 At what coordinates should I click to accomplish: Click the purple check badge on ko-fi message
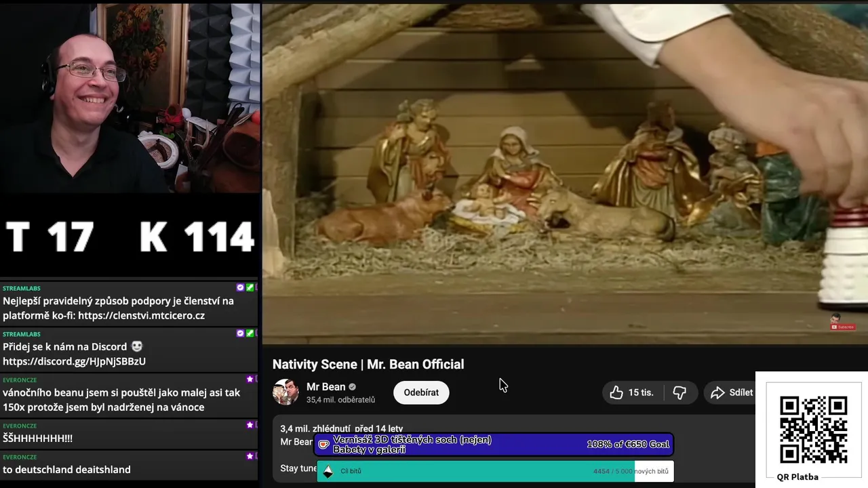(x=240, y=288)
